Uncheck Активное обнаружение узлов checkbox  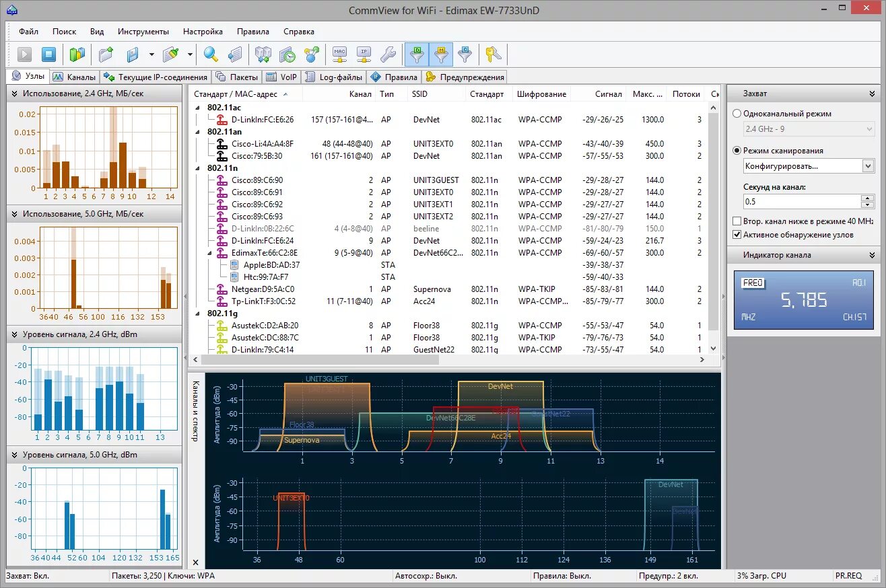point(737,235)
